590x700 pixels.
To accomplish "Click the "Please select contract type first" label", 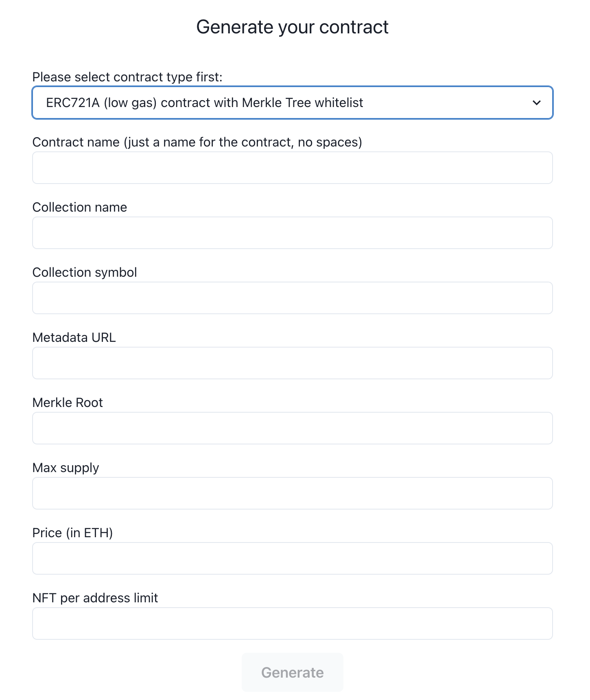I will tap(127, 77).
